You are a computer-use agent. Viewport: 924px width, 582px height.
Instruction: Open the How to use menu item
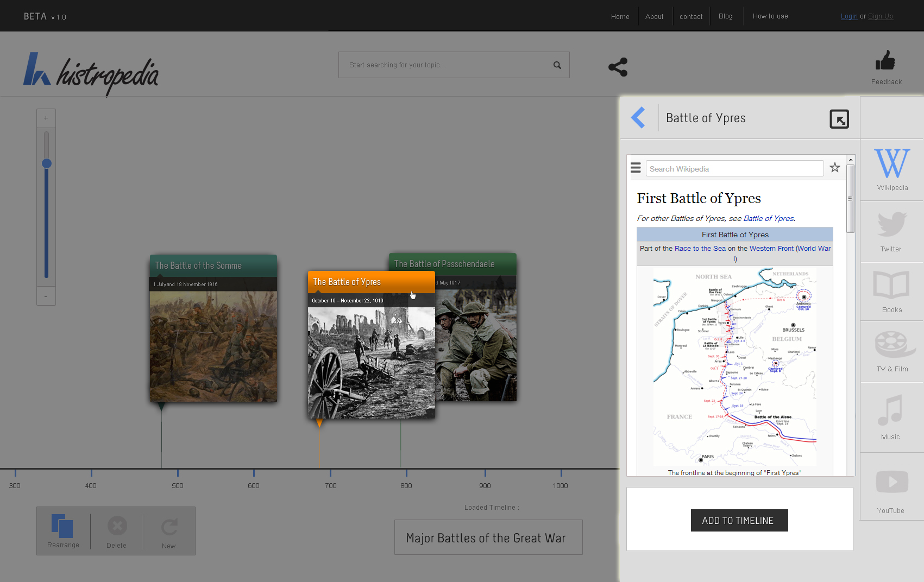coord(770,16)
